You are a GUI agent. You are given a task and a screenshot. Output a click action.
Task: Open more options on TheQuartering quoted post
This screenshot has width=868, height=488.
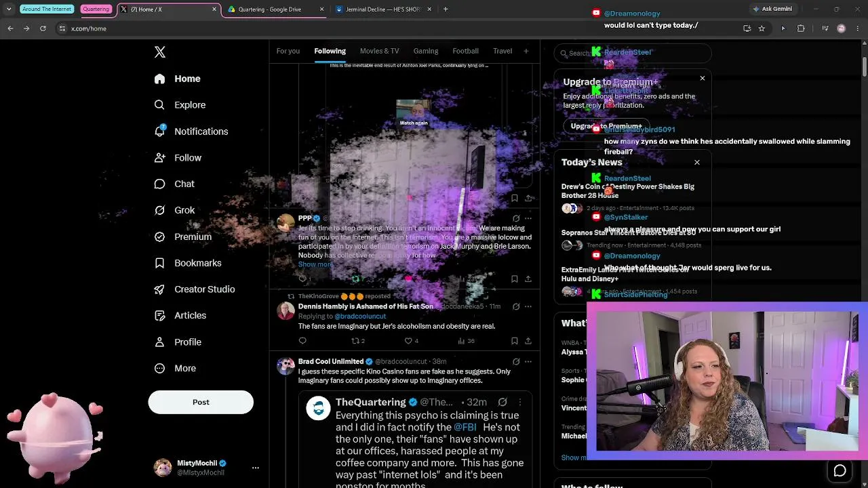tap(520, 402)
